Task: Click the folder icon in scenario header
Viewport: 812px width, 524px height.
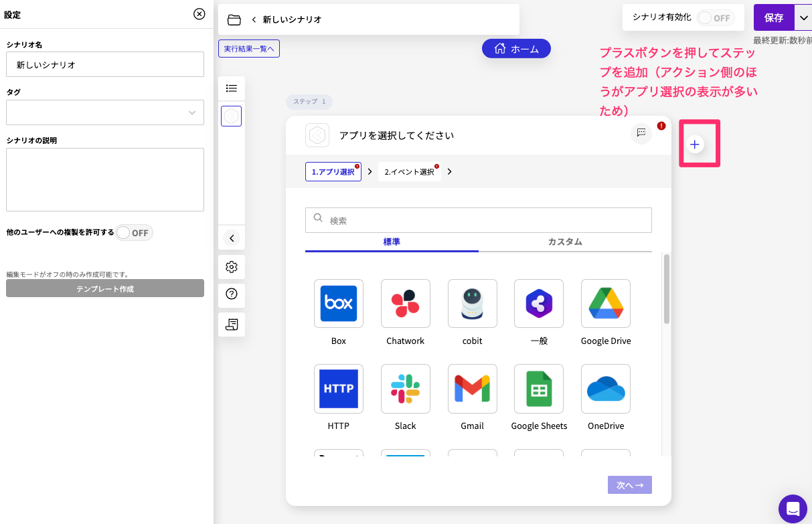Action: point(234,19)
